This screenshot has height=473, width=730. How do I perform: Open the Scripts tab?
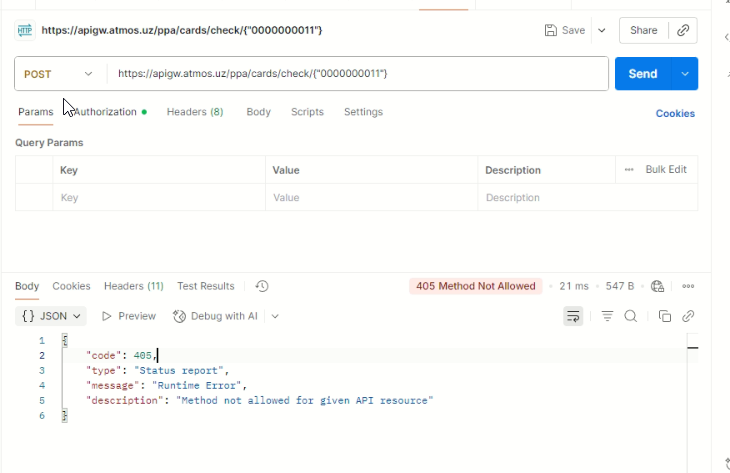pyautogui.click(x=307, y=112)
